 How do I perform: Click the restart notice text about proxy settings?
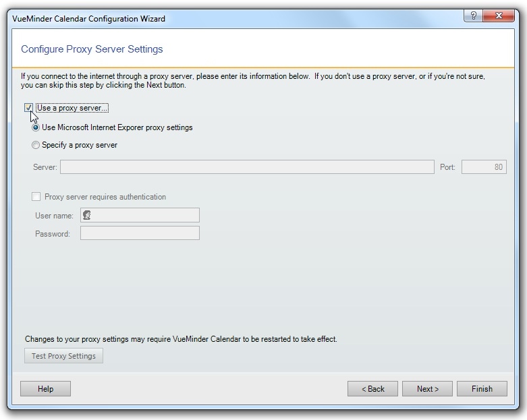coord(181,339)
